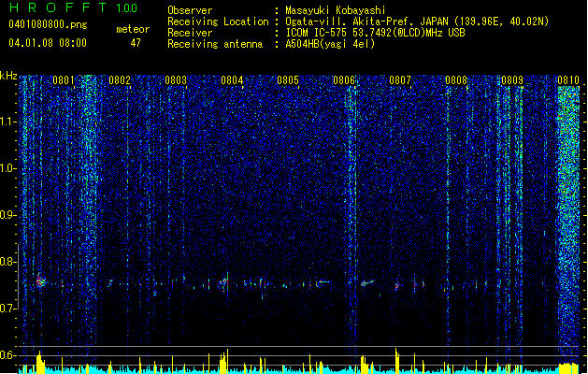Click the 0804 time marker

coord(232,80)
